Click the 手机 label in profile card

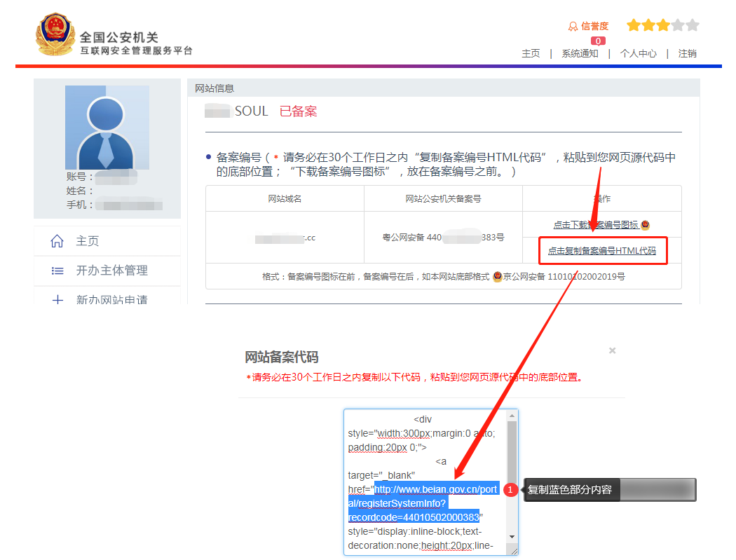click(79, 205)
